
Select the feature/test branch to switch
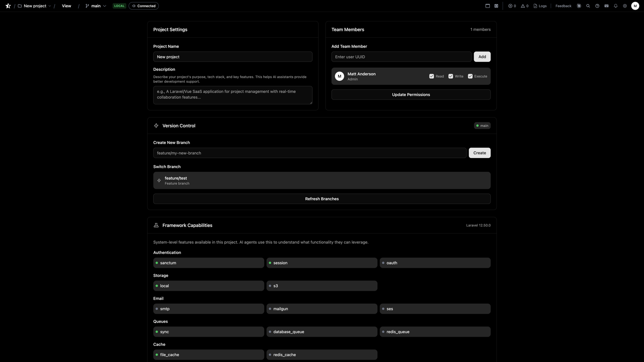(321, 180)
